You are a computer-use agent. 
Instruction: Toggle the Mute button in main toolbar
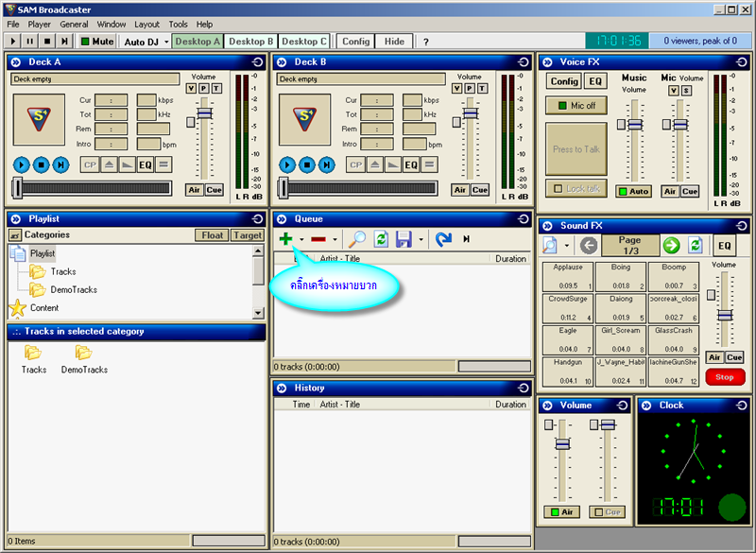point(97,42)
